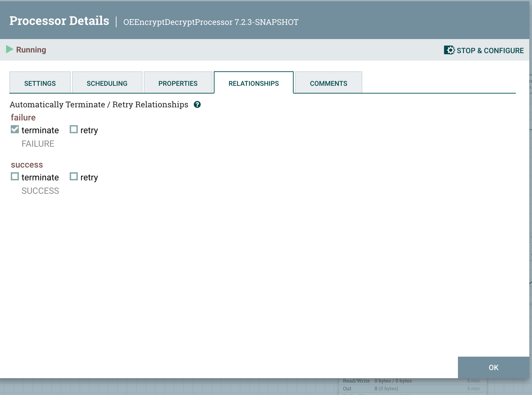The width and height of the screenshot is (532, 395).
Task: Click the green Running play icon
Action: click(9, 49)
